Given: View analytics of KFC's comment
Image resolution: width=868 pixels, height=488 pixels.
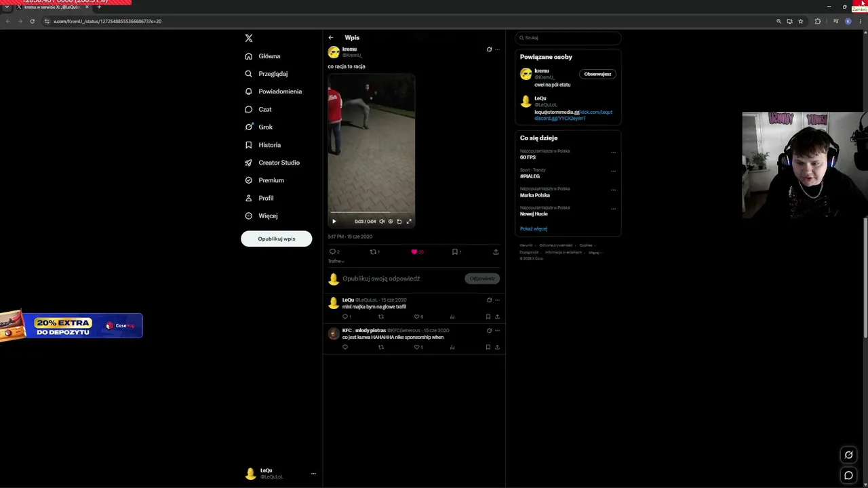Looking at the screenshot, I should coord(452,347).
